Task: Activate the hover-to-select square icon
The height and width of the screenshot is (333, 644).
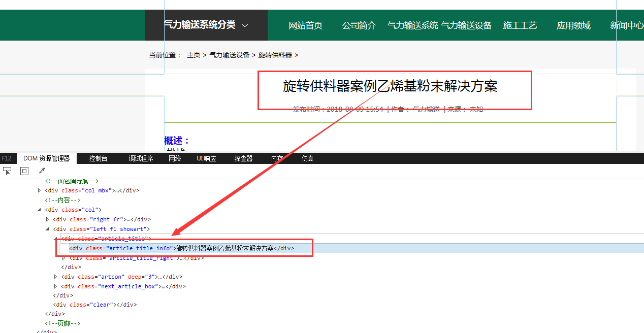Action: pyautogui.click(x=24, y=171)
